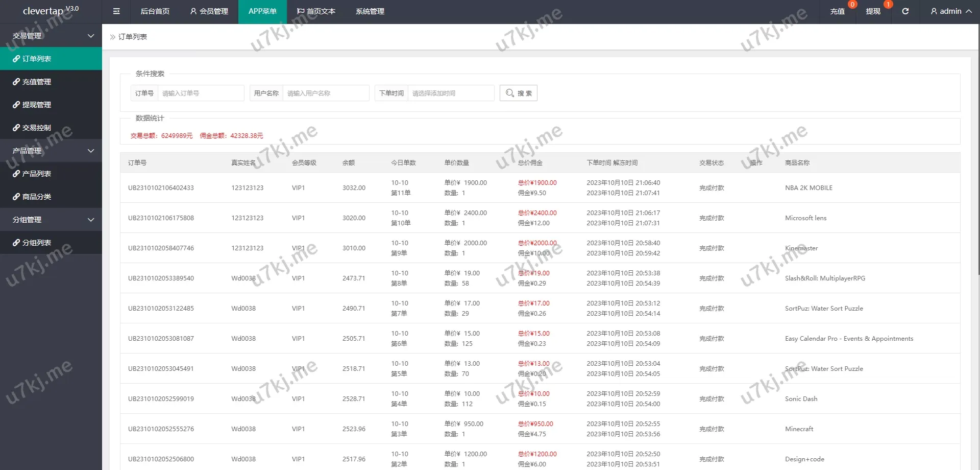The image size is (980, 470).
Task: Switch to the 系统管理 top menu
Action: tap(370, 11)
